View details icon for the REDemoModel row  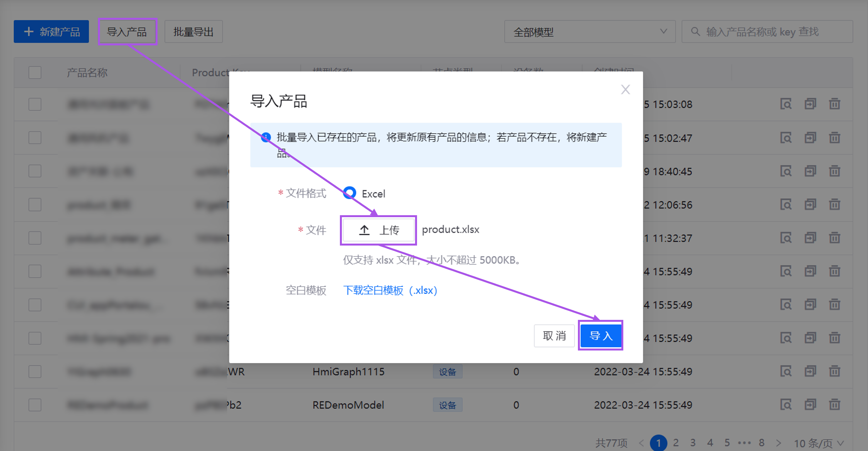[786, 405]
